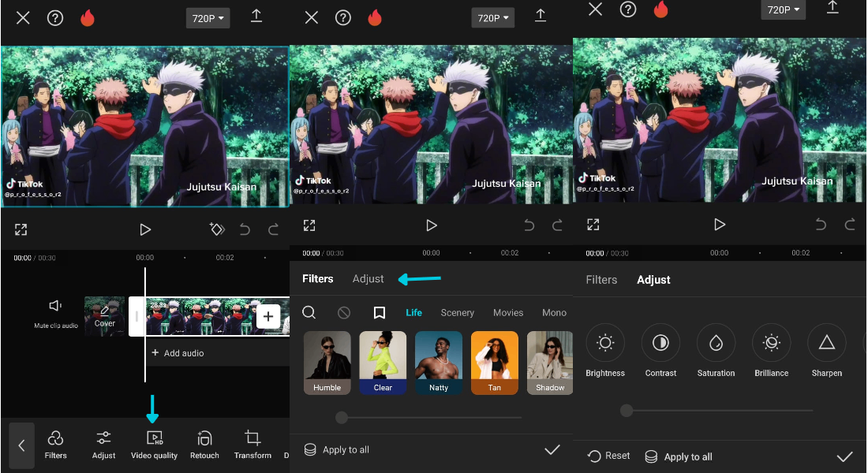This screenshot has height=473, width=868.
Task: Apply the Clear filter
Action: click(383, 363)
